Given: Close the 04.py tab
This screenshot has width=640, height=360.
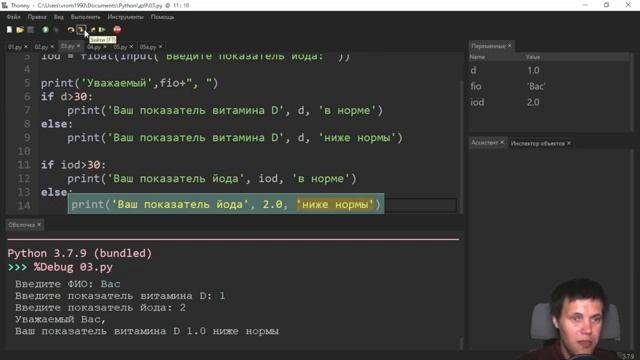Looking at the screenshot, I should (104, 47).
